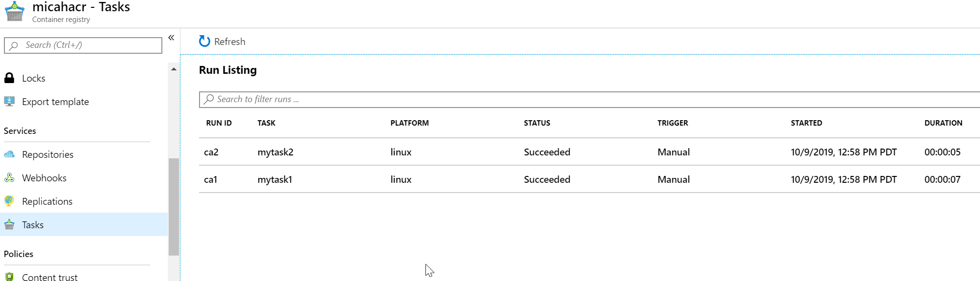This screenshot has height=281, width=980.
Task: Click the mytask1 task cell
Action: coord(275,179)
